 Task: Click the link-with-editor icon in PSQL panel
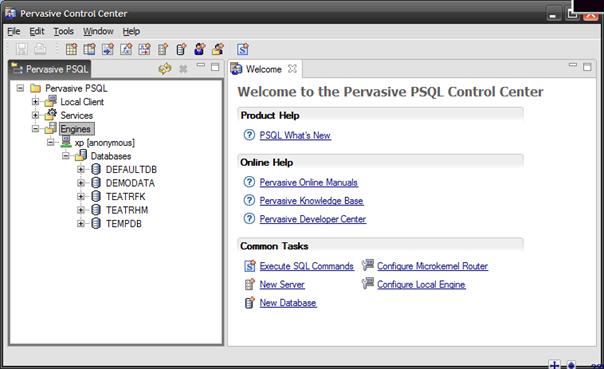click(x=165, y=69)
